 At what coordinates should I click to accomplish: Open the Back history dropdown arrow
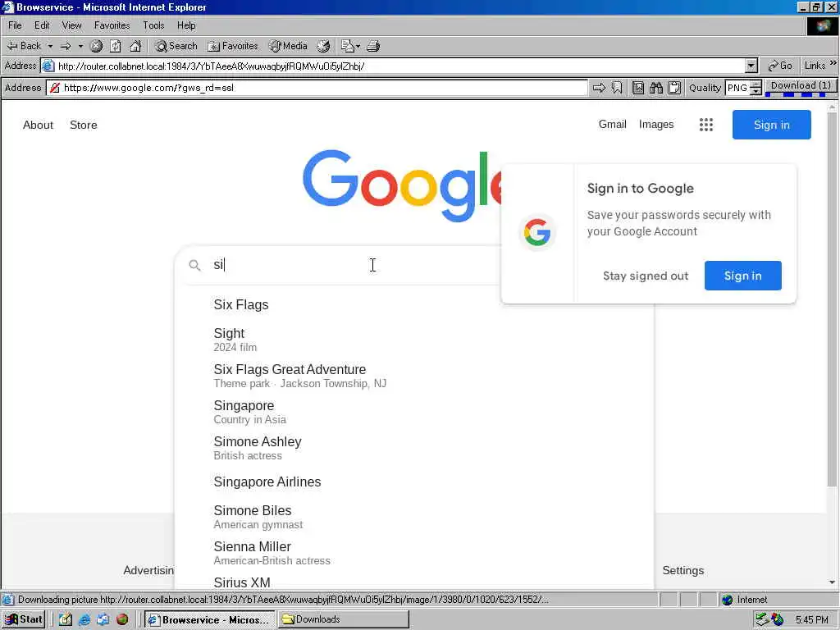(x=50, y=46)
